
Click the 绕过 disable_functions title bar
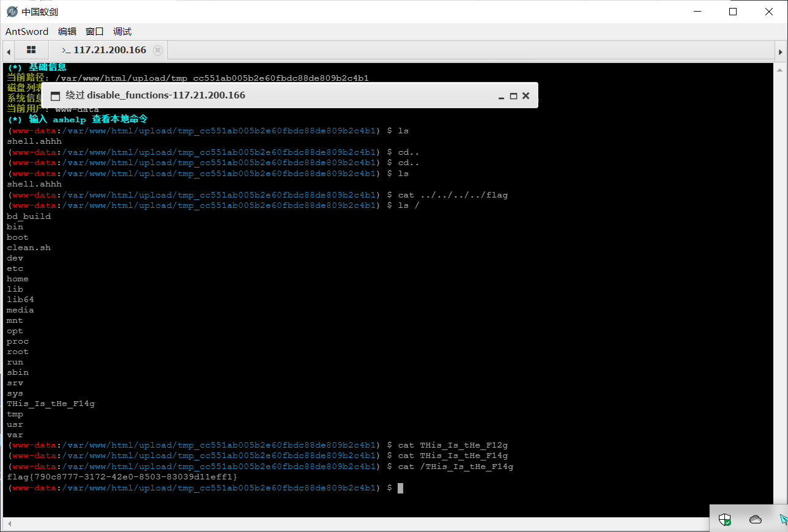pos(290,95)
